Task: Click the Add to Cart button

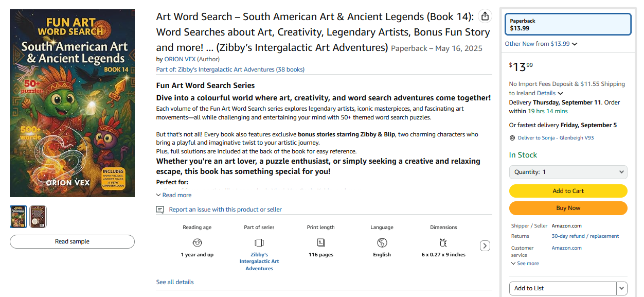Action: [x=568, y=191]
